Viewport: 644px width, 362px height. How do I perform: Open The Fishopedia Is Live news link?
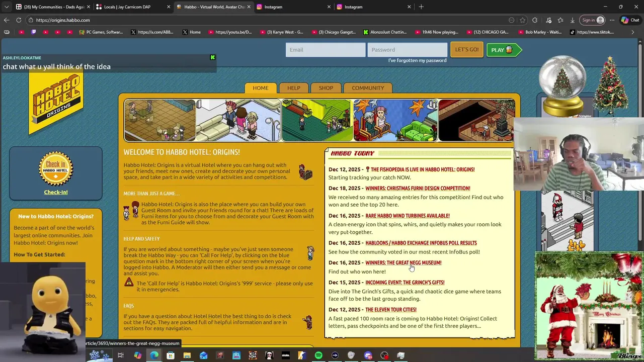coord(423,169)
